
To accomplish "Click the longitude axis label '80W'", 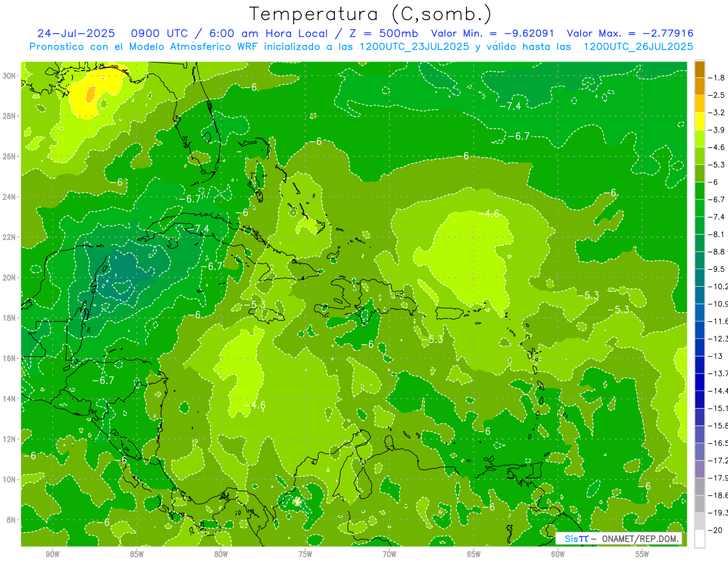I will (x=221, y=555).
